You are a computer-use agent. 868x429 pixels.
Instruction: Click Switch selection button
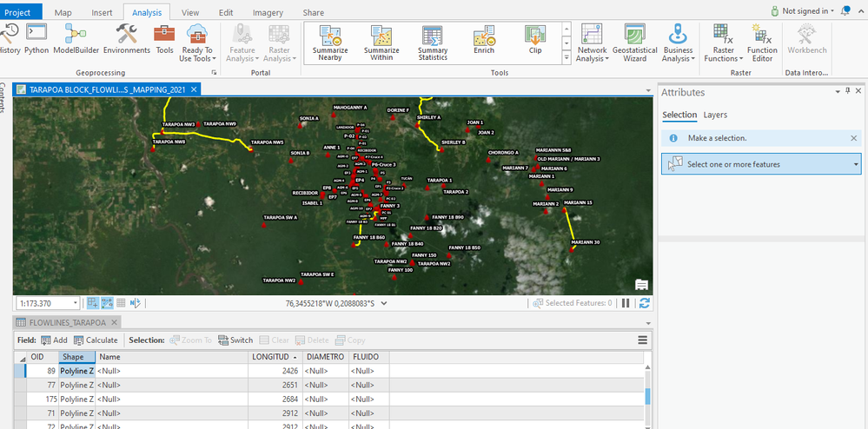pyautogui.click(x=235, y=340)
